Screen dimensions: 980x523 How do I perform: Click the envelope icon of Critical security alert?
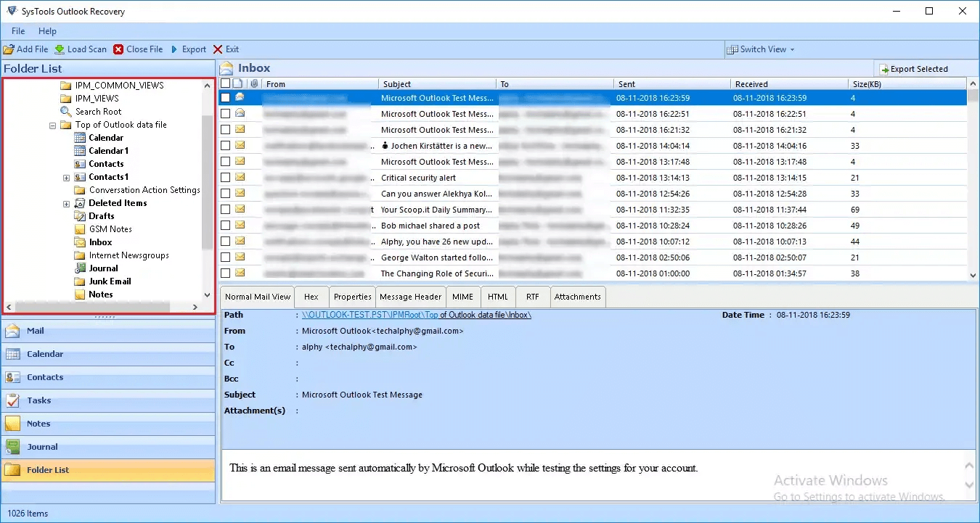(240, 177)
